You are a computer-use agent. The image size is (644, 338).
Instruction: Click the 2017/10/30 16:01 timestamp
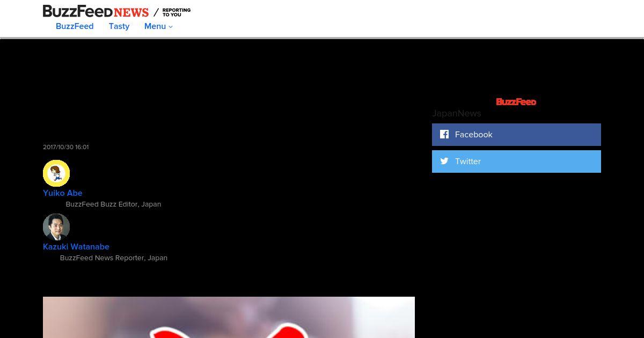click(x=66, y=147)
